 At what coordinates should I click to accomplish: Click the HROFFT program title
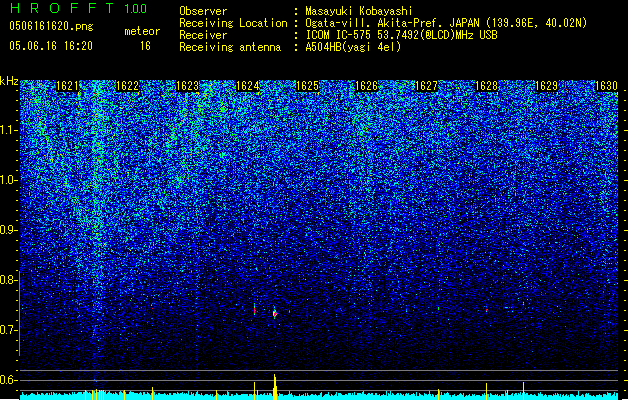point(62,8)
